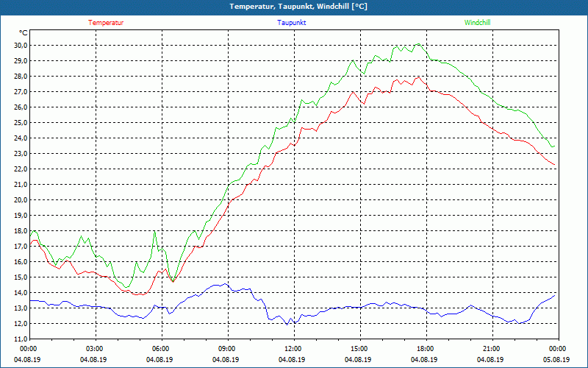
Task: Click the 13,0 y-axis value
Action: click(x=21, y=308)
